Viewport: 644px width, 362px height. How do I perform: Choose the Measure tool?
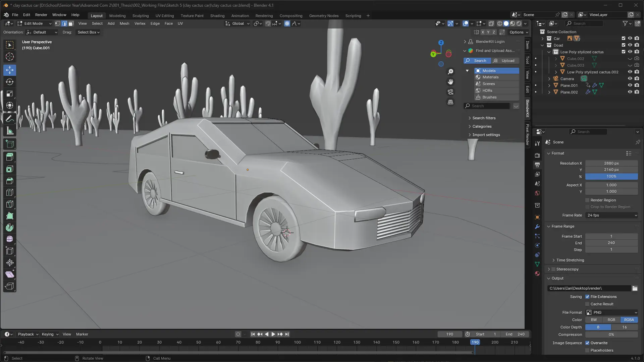coord(10,131)
